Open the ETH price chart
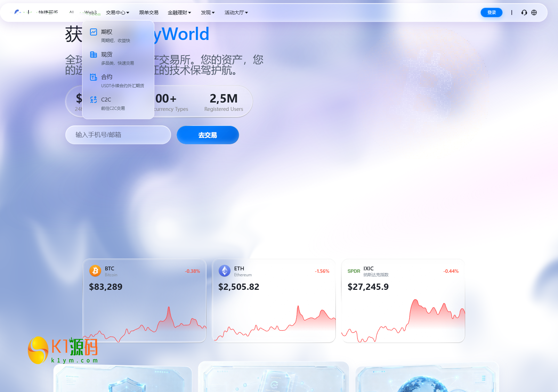The height and width of the screenshot is (392, 558). click(x=274, y=323)
